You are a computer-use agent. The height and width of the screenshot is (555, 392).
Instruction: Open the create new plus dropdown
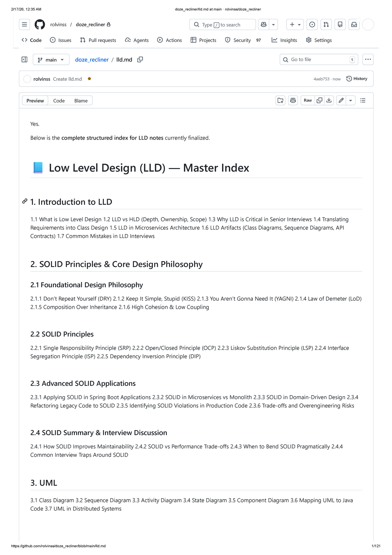coord(295,25)
